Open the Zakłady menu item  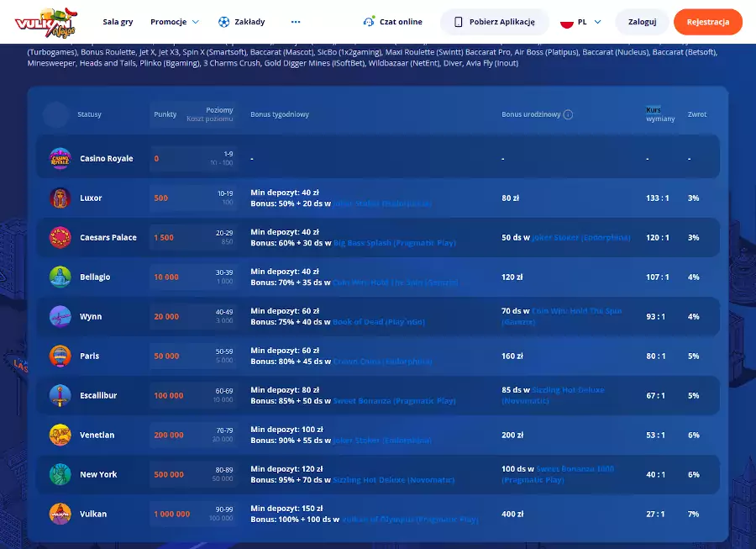click(249, 22)
